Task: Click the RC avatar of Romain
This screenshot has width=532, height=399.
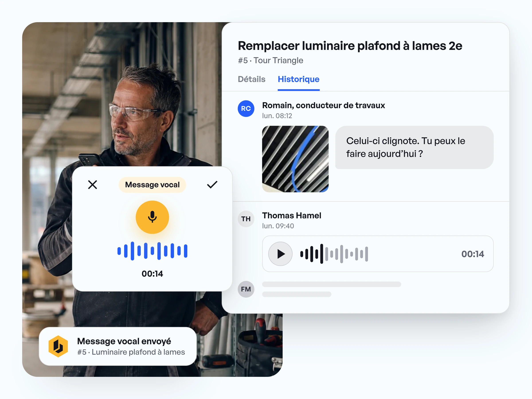Action: tap(246, 108)
